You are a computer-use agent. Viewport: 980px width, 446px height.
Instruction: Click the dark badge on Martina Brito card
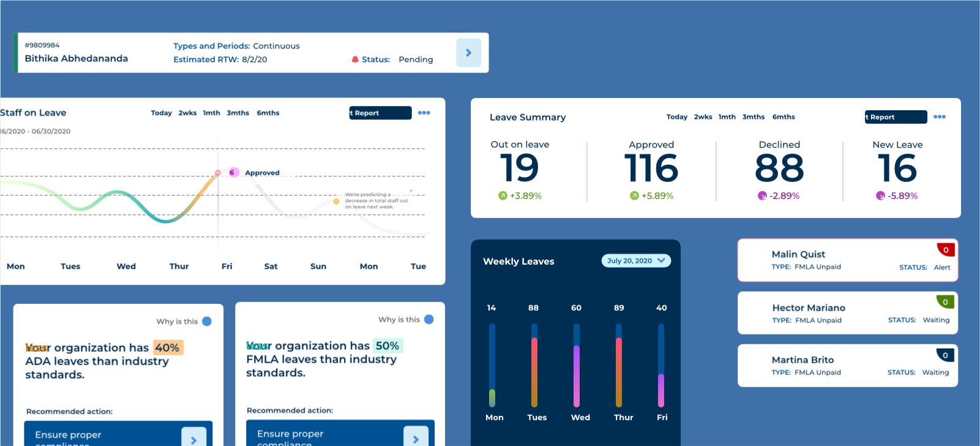[x=945, y=355]
